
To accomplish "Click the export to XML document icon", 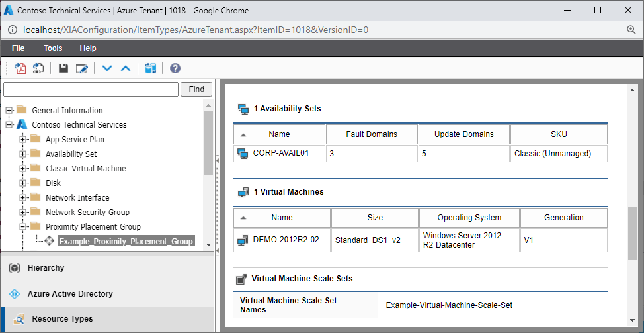I will 38,68.
